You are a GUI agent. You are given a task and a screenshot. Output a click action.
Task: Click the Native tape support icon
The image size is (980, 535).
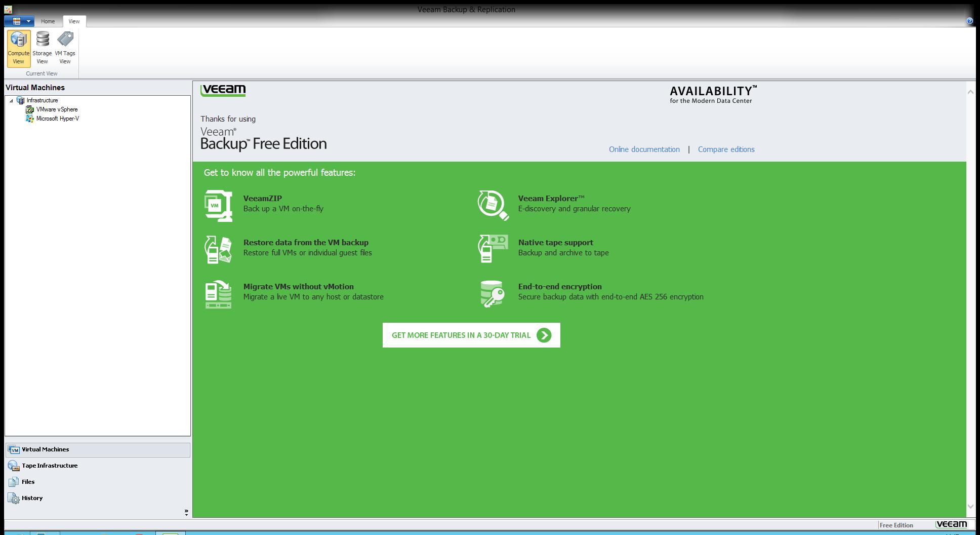(x=493, y=248)
